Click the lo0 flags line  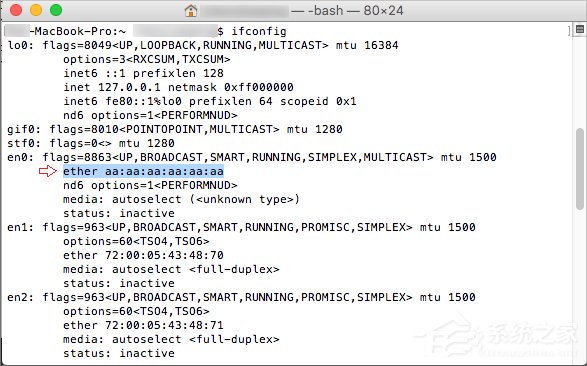pyautogui.click(x=203, y=45)
